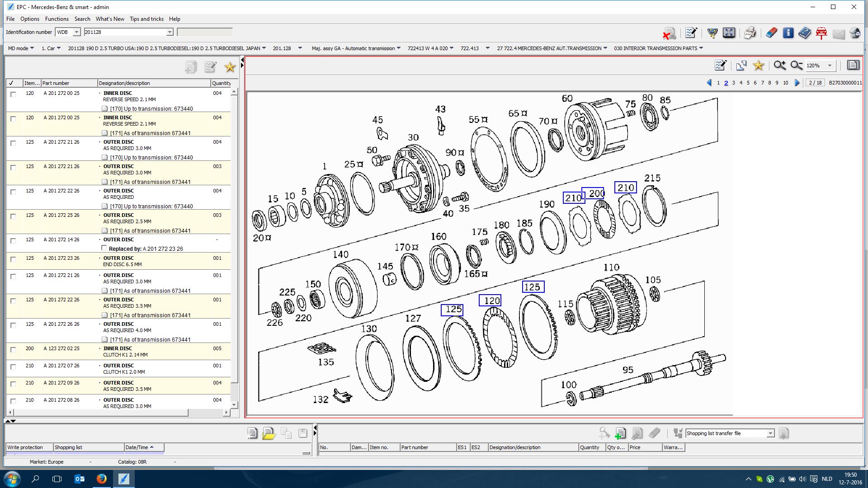Open the Search menu

click(x=82, y=19)
